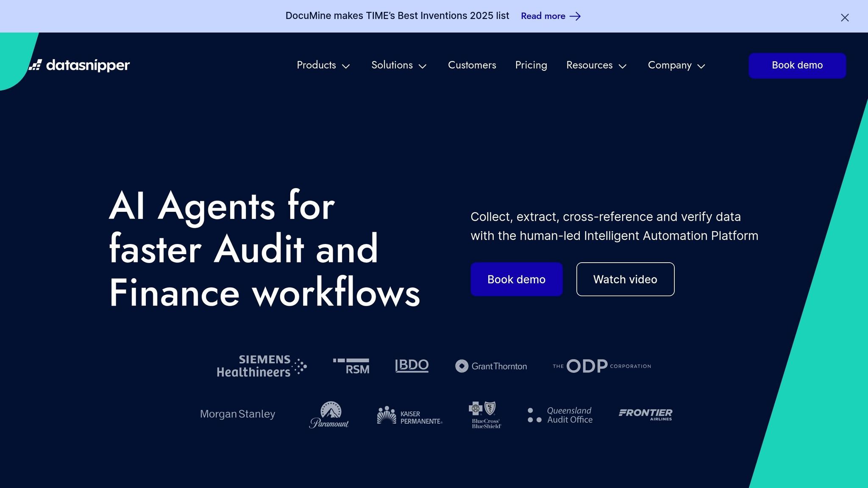The width and height of the screenshot is (868, 488).
Task: Click the RSM logo
Action: pyautogui.click(x=351, y=366)
